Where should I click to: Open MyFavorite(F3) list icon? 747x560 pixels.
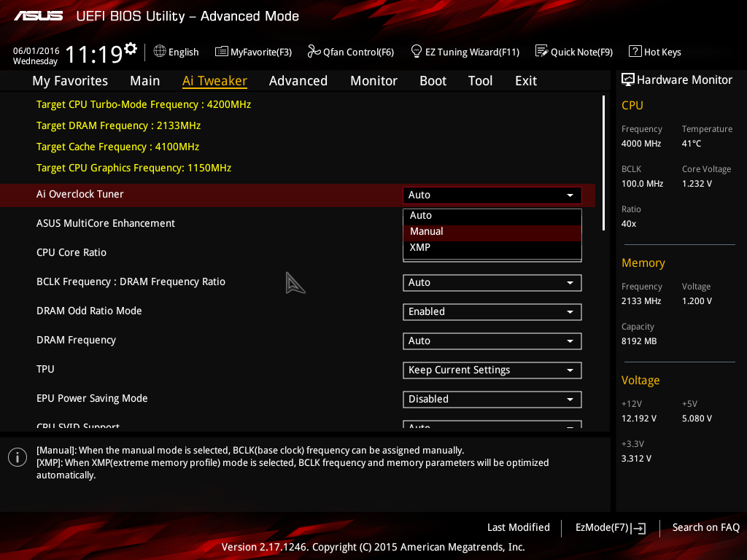click(222, 51)
